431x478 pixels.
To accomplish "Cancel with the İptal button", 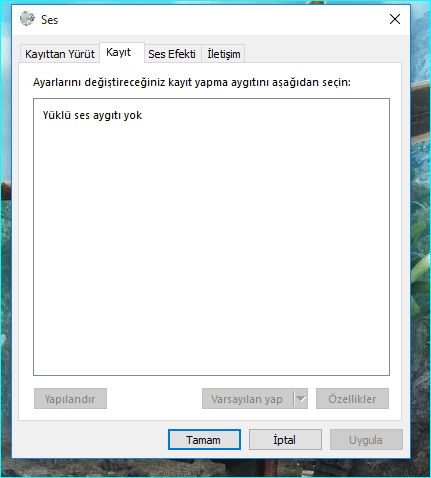I will pos(285,440).
